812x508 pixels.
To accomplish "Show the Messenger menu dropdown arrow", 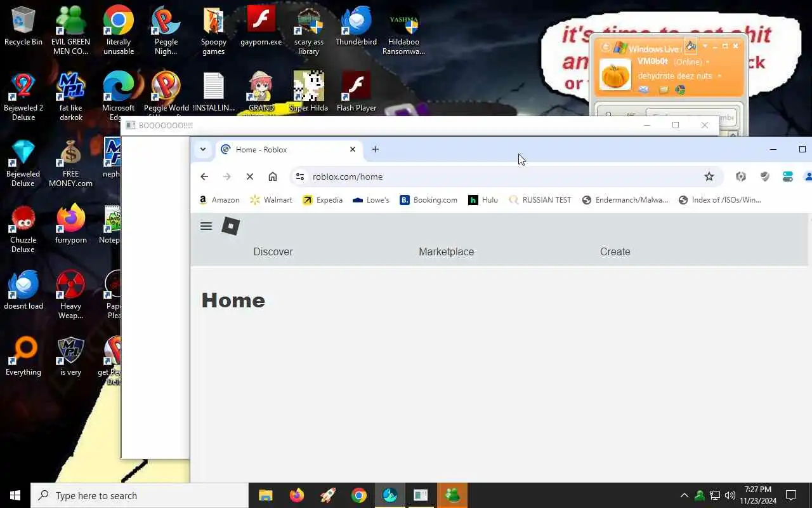I will (705, 46).
